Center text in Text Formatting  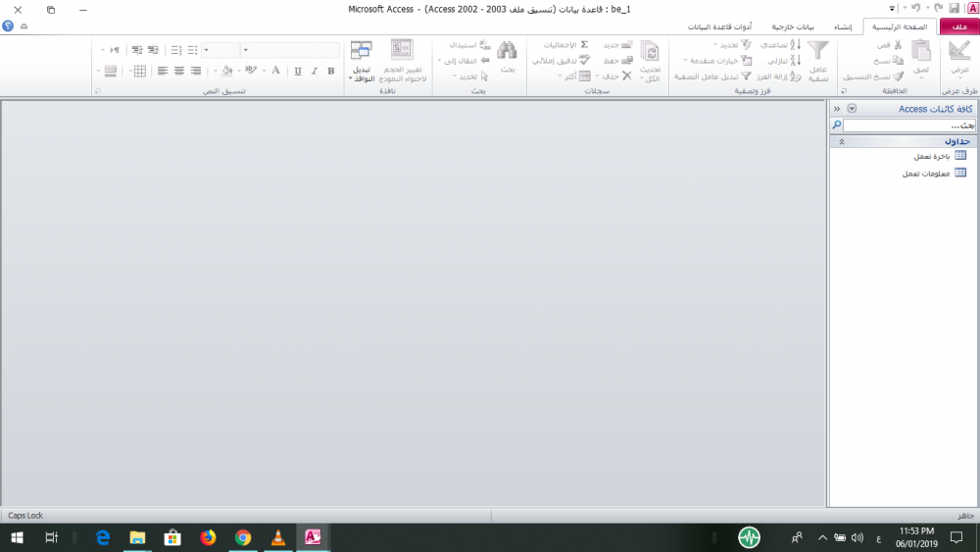pos(179,71)
